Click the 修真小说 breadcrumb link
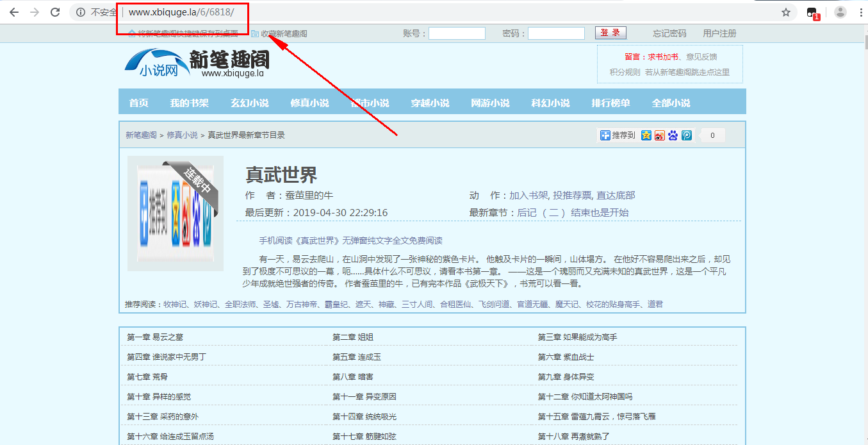This screenshot has height=445, width=868. [x=183, y=135]
